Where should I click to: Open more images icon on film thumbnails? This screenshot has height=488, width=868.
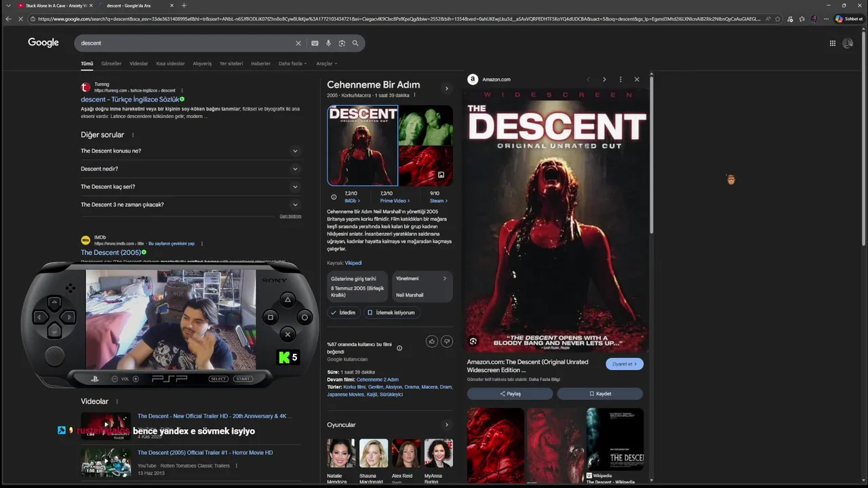pyautogui.click(x=441, y=175)
